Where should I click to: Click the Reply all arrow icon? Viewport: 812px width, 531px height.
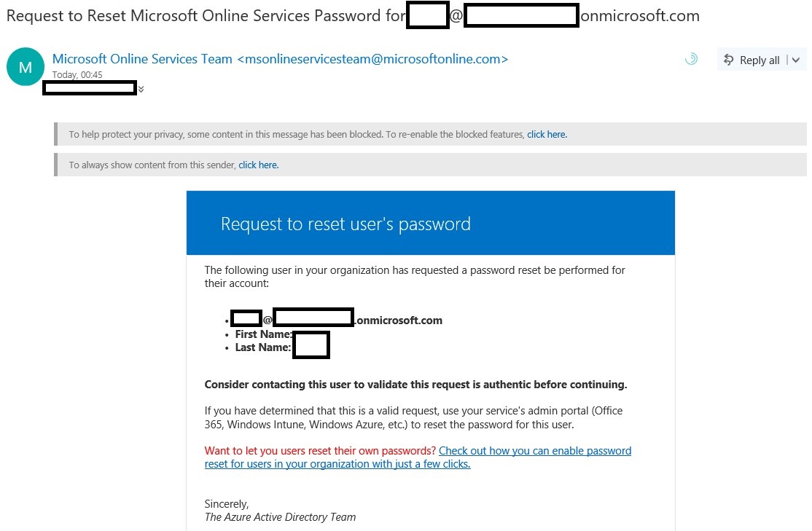coord(728,60)
